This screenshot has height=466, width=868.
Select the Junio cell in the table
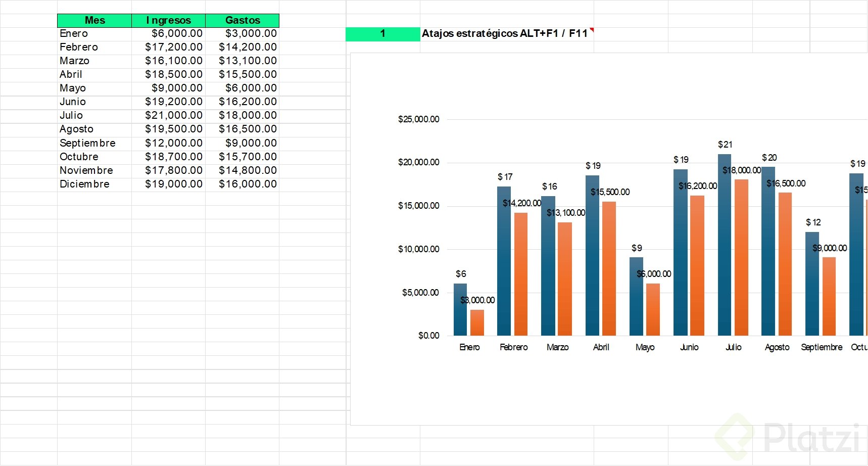pyautogui.click(x=94, y=102)
